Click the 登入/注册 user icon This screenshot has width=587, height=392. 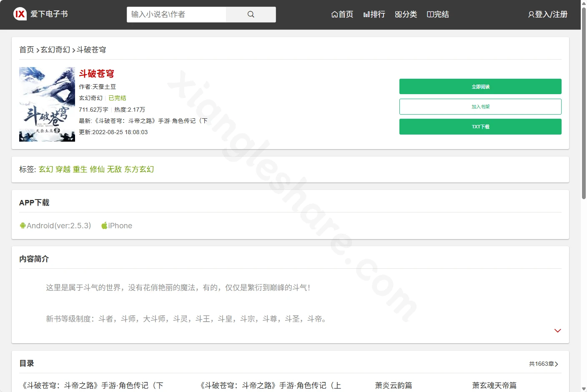(x=531, y=15)
